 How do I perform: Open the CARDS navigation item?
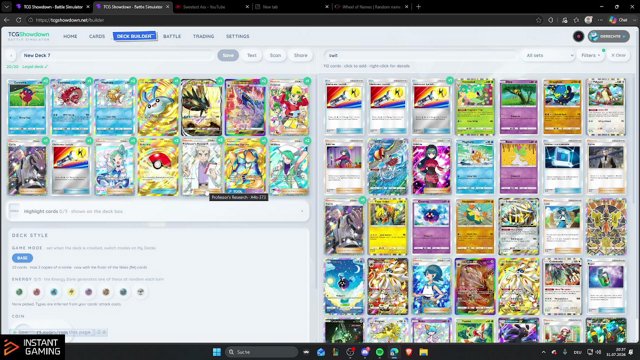click(x=97, y=36)
